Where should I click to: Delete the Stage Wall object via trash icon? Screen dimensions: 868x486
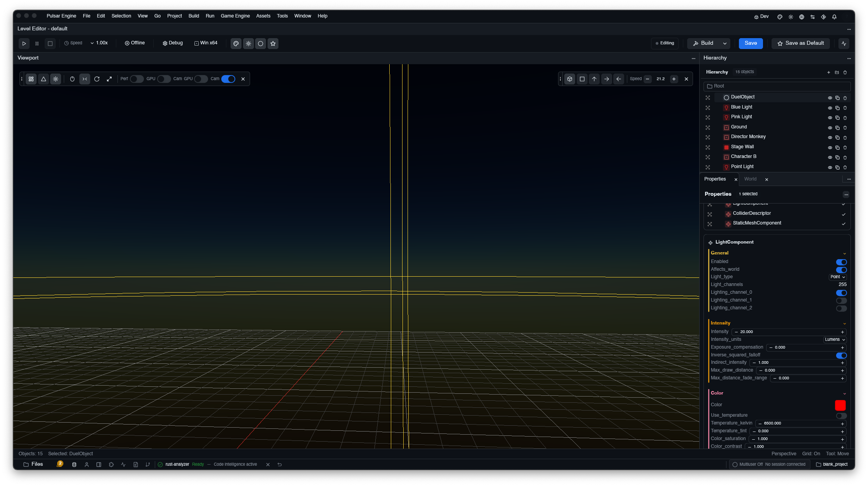pyautogui.click(x=845, y=147)
